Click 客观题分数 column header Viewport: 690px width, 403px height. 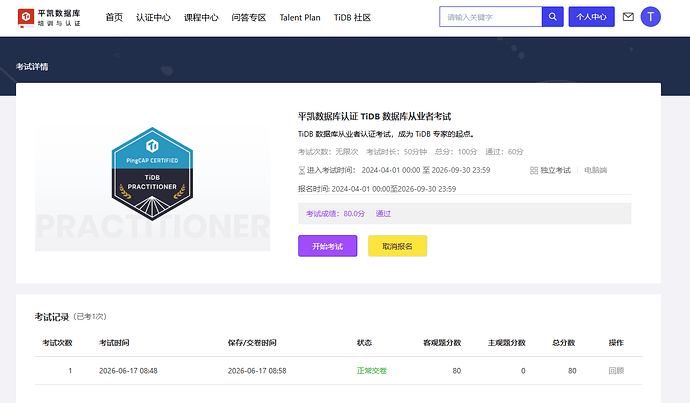click(442, 343)
